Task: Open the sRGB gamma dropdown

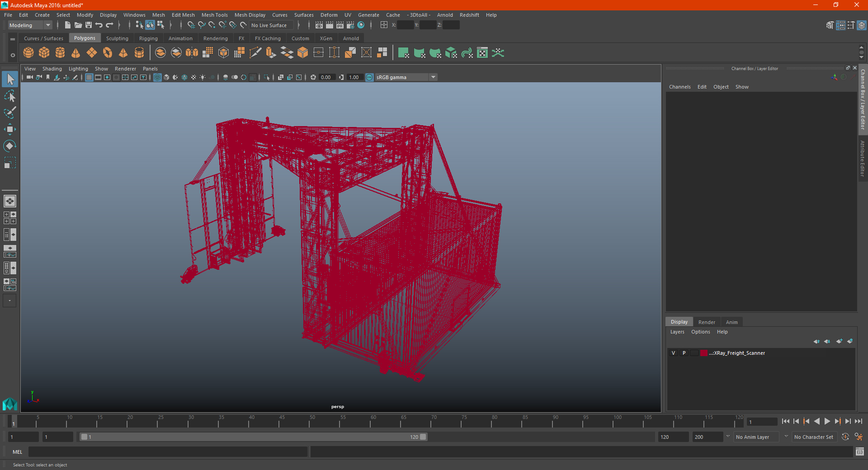Action: coord(406,77)
